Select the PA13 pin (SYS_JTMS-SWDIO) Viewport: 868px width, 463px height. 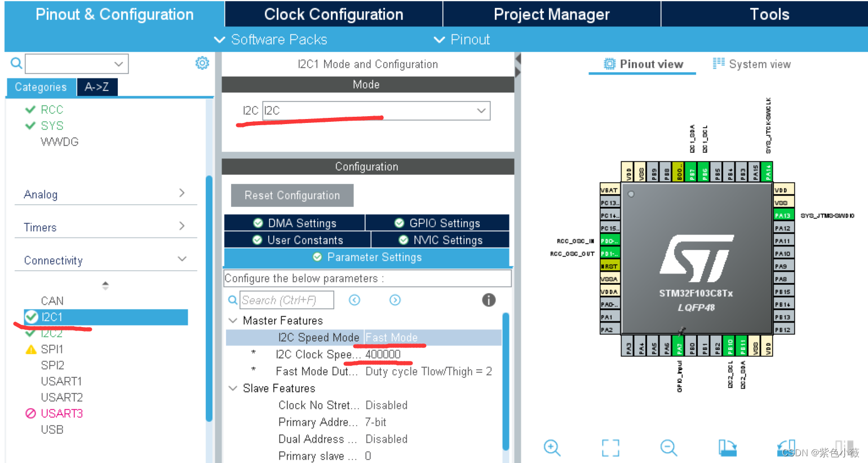[x=783, y=215]
